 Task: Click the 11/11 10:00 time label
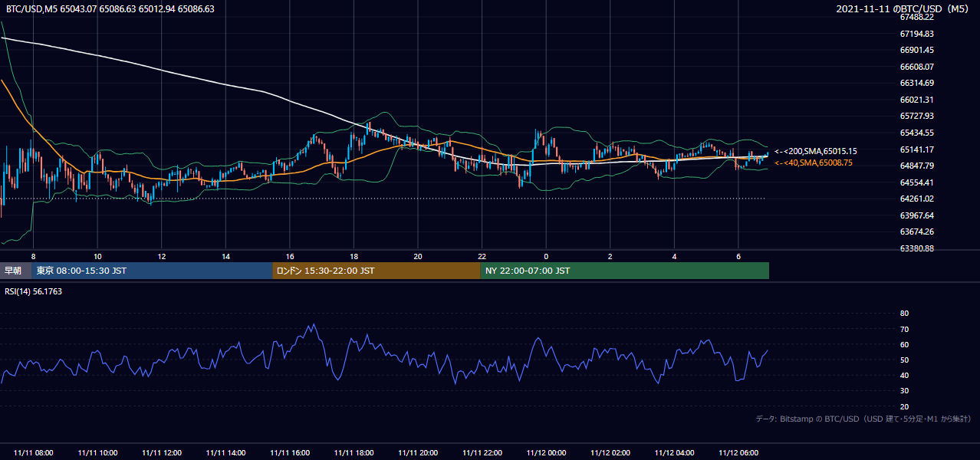[97, 453]
